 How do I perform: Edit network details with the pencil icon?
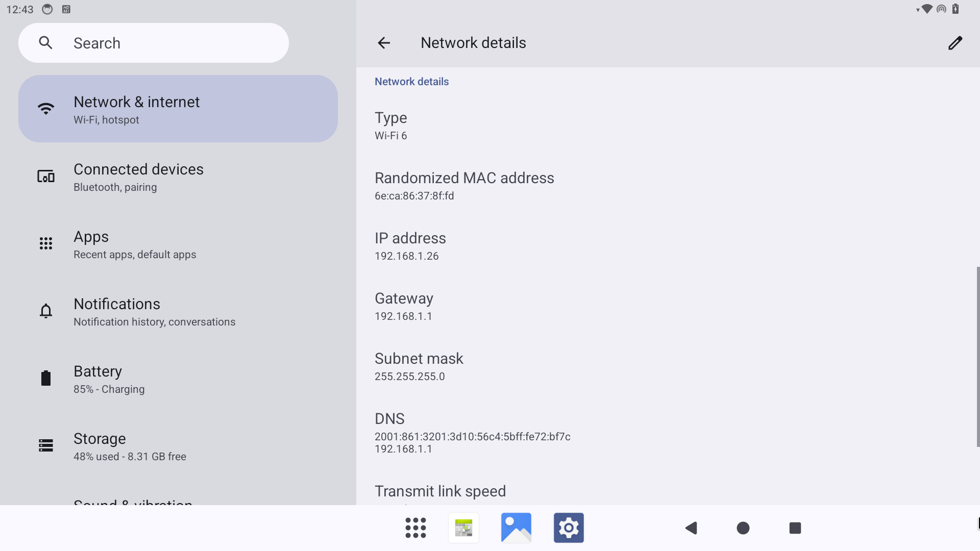click(955, 43)
